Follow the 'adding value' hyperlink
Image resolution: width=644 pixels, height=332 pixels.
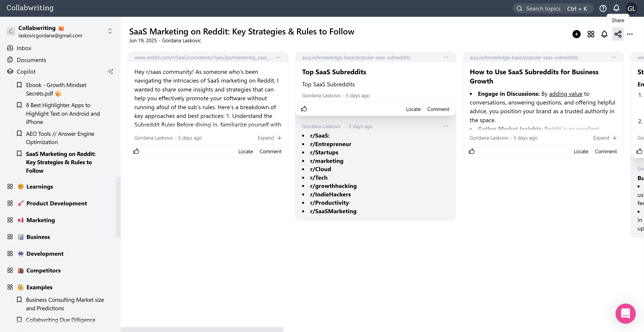pos(566,94)
